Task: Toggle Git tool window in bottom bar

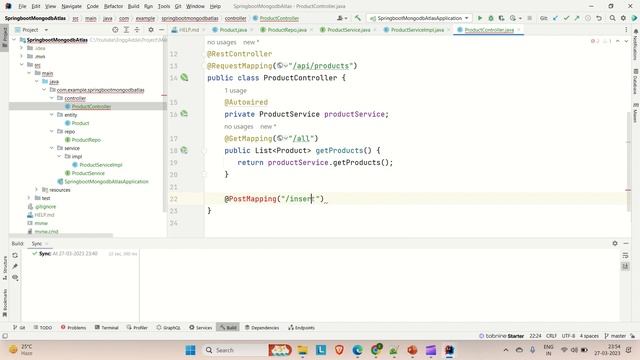Action: (x=19, y=327)
